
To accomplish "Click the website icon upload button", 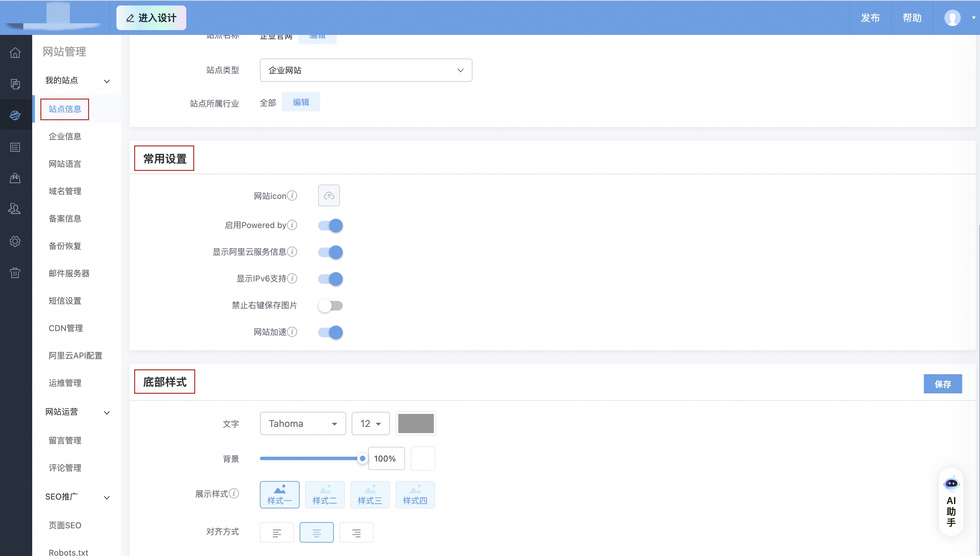I will point(329,195).
